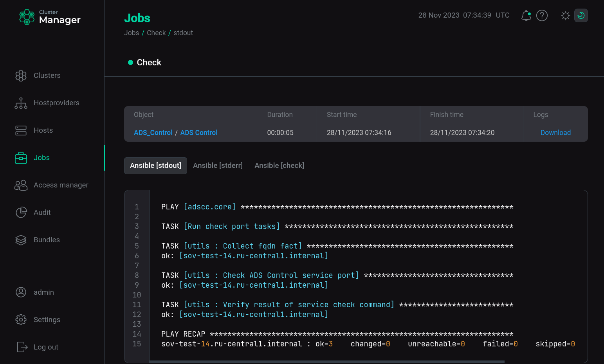Open Settings from sidebar label
This screenshot has width=604, height=364.
coord(47,320)
